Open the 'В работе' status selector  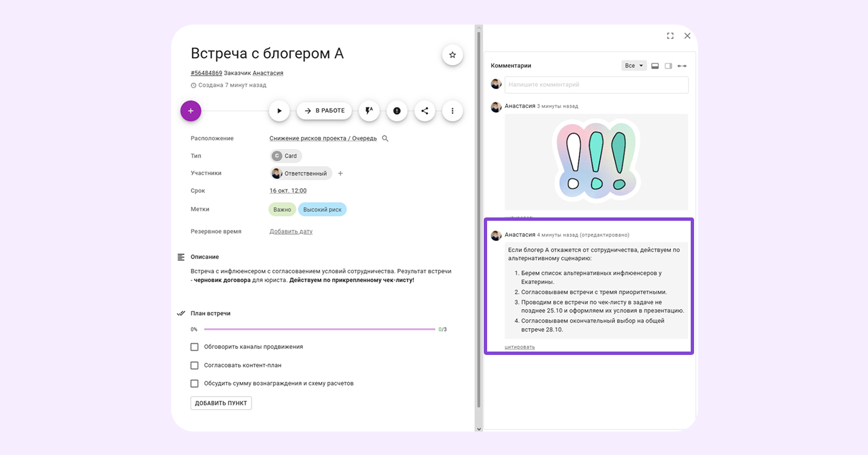324,111
